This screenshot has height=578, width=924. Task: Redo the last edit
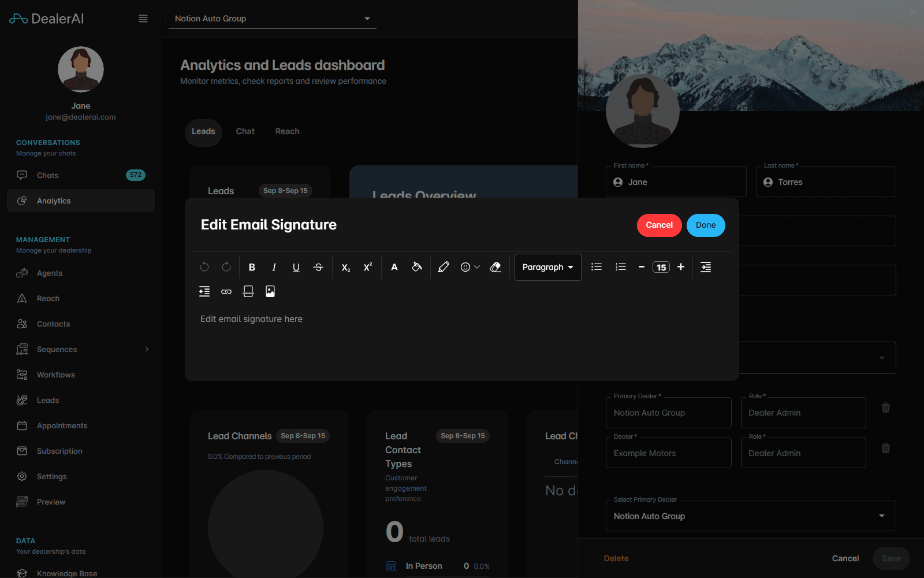click(226, 267)
